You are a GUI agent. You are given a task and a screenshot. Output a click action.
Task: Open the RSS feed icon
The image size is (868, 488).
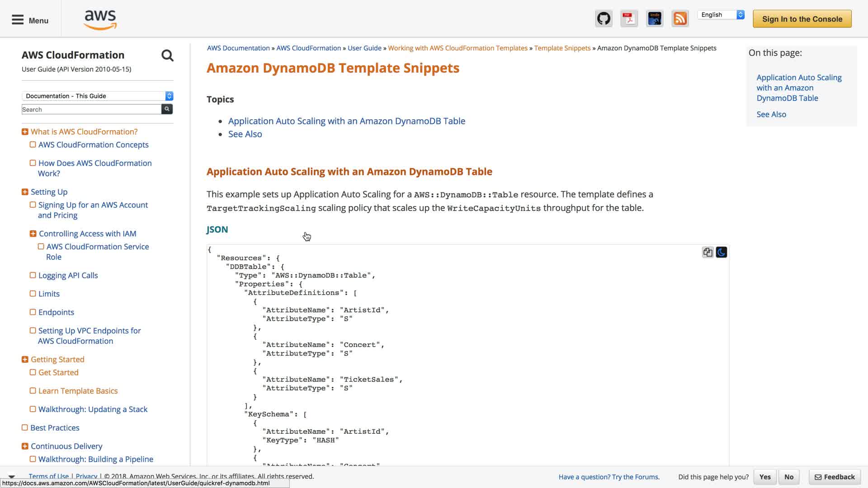point(680,19)
